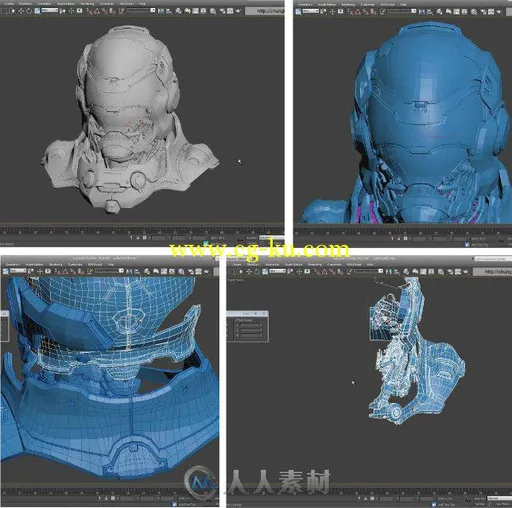Screen dimensions: 512x508
Task: Click the timeline track in top-right window
Action: click(403, 231)
